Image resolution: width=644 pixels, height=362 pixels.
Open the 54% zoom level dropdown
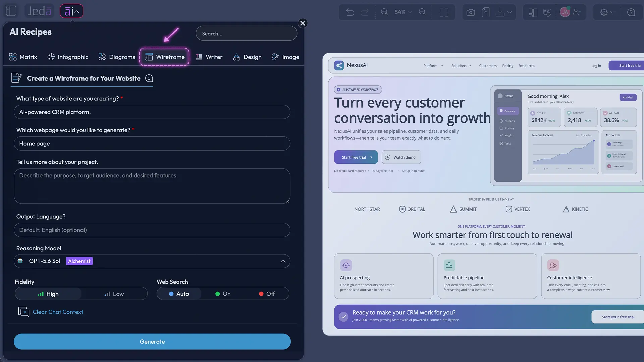pos(403,12)
